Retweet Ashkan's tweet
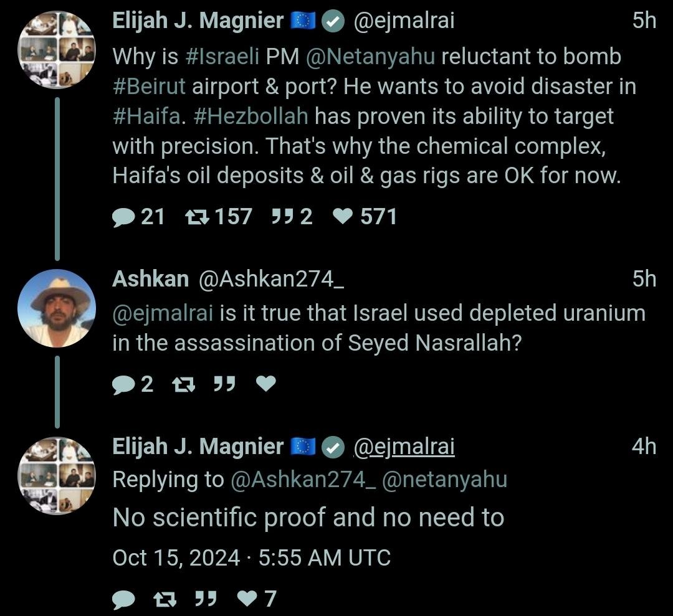Image resolution: width=673 pixels, height=616 pixels. (x=183, y=384)
